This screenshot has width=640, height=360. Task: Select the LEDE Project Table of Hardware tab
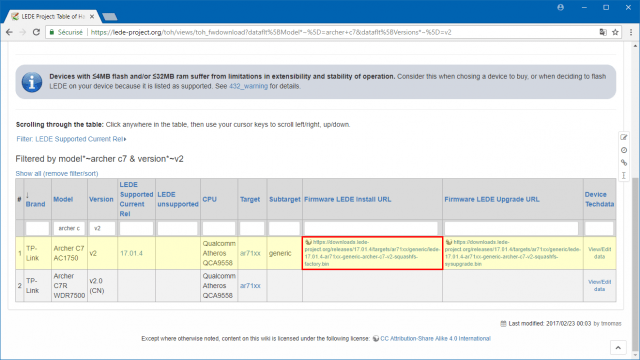tap(52, 16)
